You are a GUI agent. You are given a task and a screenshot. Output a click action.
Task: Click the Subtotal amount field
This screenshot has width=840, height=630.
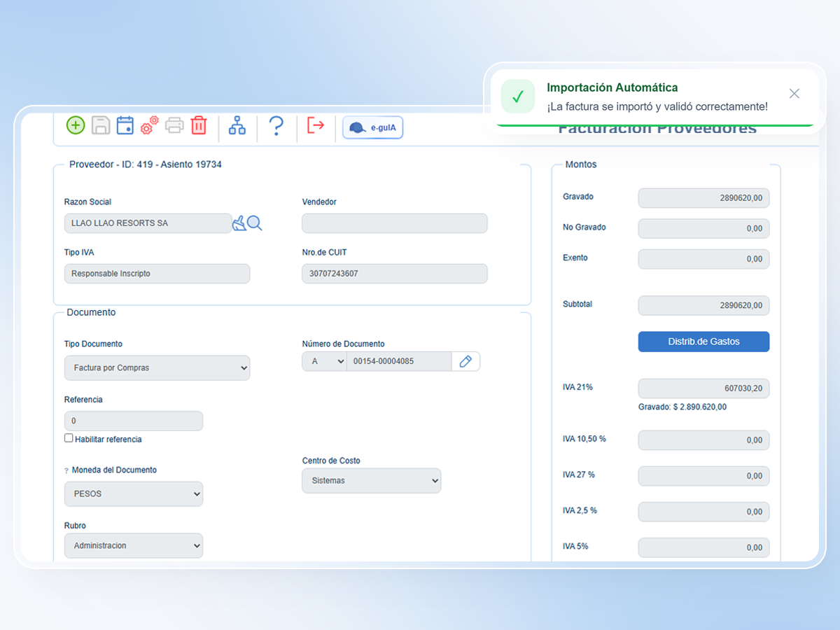tap(703, 305)
